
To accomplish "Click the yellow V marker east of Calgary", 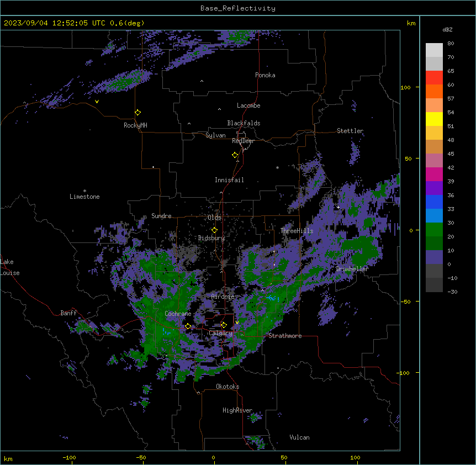I will (237, 323).
